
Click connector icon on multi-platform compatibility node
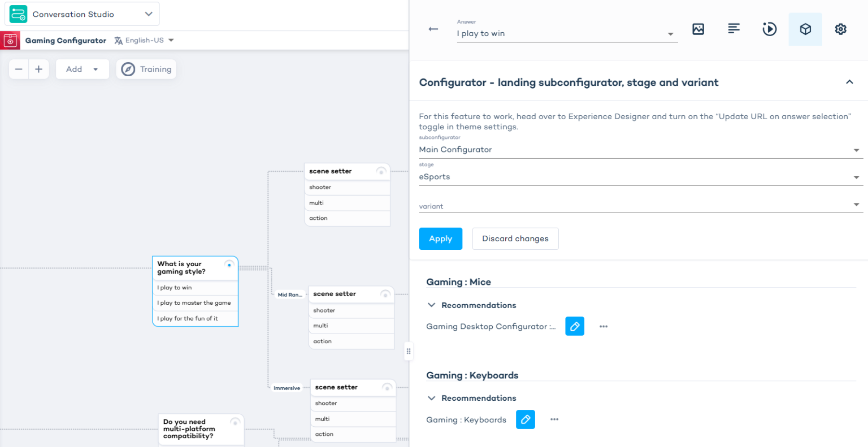(x=235, y=422)
